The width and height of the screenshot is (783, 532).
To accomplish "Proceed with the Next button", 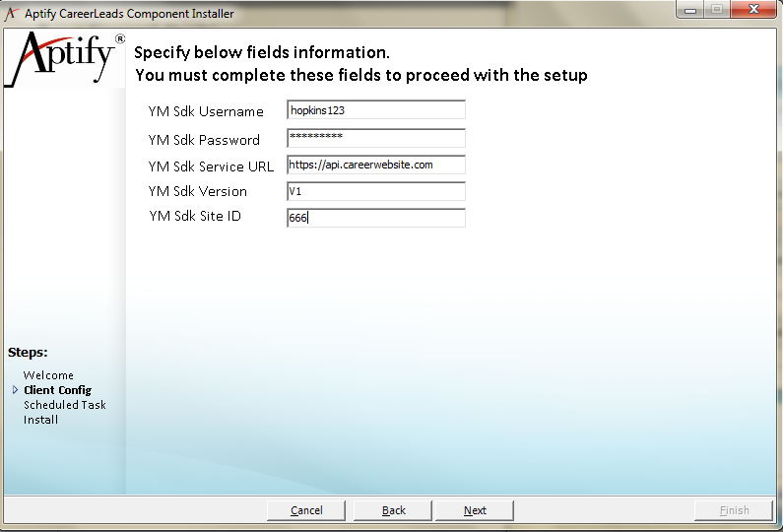I will [x=475, y=510].
